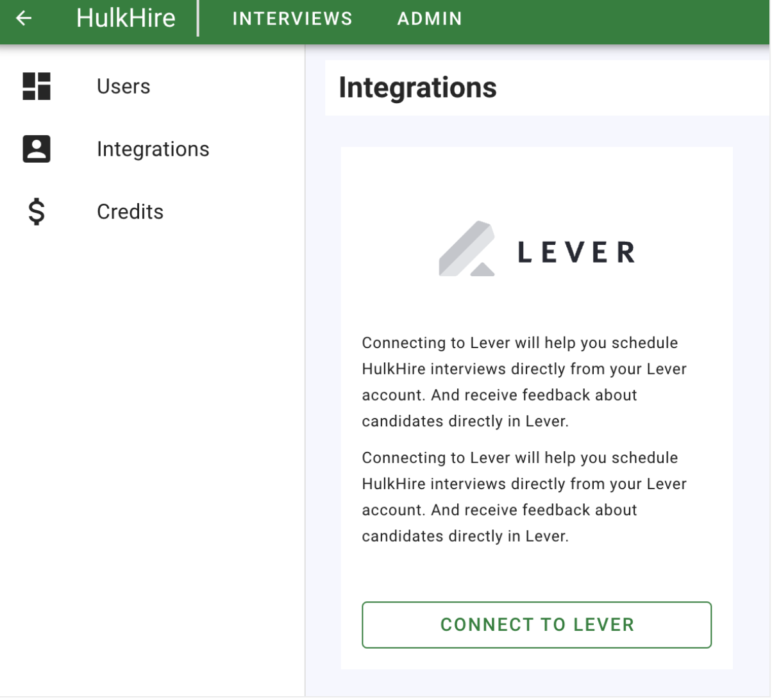Switch to the INTERVIEWS tab
This screenshot has width=772, height=700.
(x=292, y=19)
